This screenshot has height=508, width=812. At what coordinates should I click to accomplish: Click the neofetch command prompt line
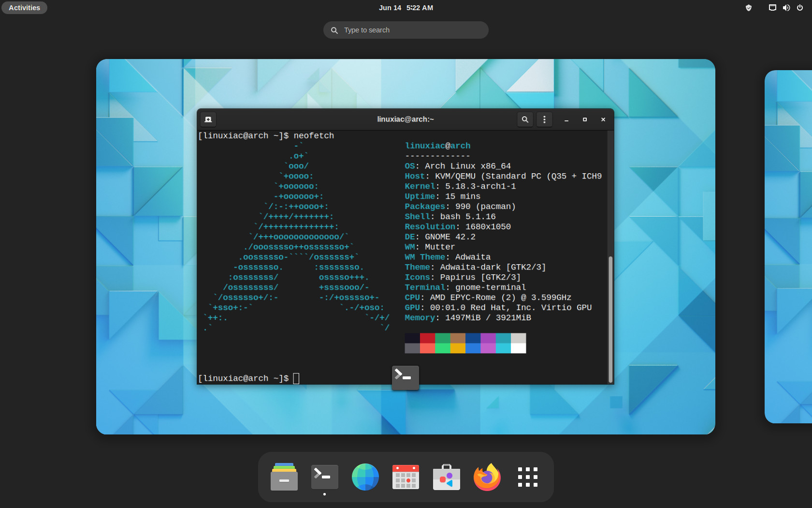(266, 135)
